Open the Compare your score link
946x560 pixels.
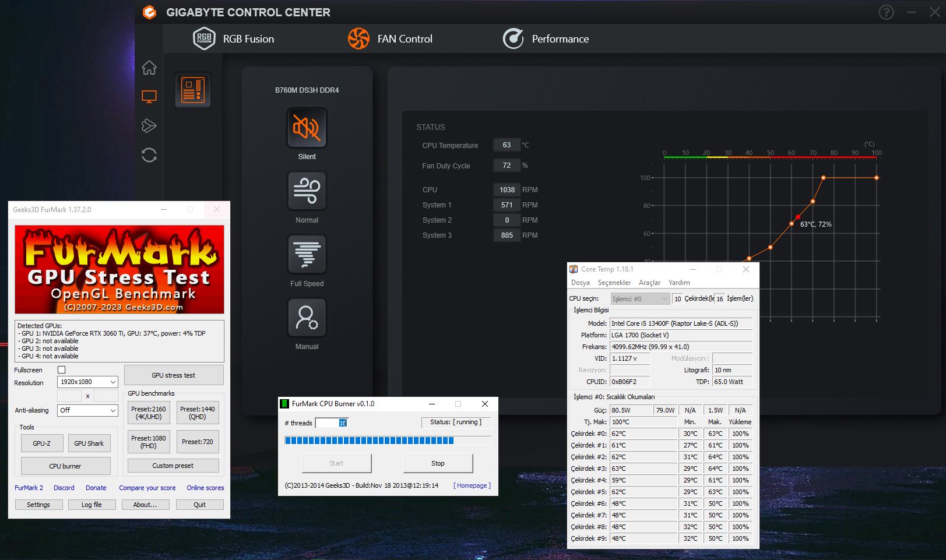pos(147,488)
